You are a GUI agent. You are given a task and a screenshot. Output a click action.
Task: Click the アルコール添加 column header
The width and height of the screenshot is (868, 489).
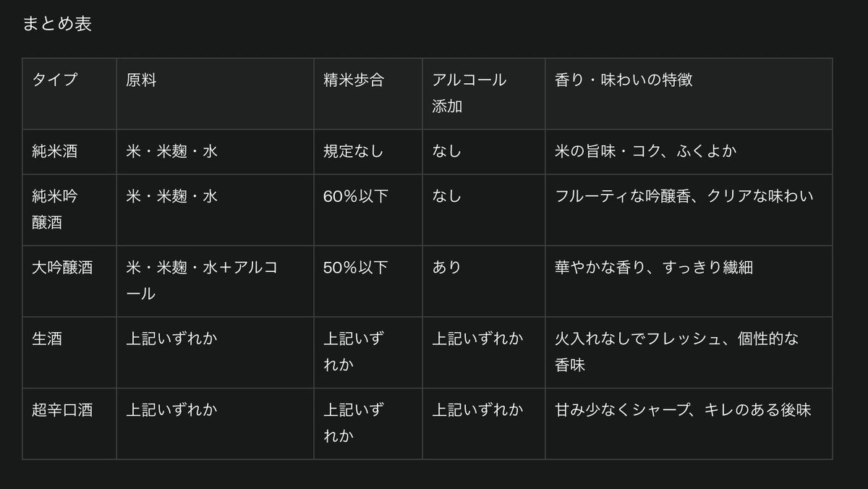pos(484,94)
